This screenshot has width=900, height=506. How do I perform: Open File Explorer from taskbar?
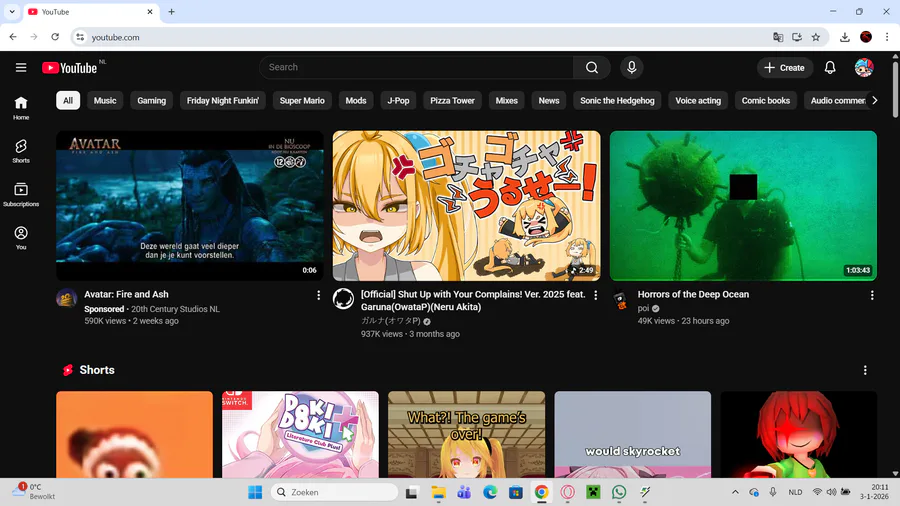(438, 492)
